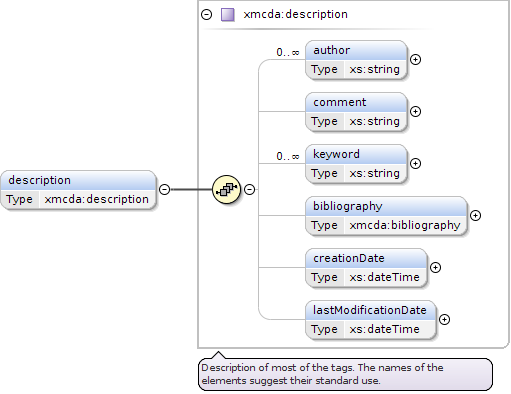The height and width of the screenshot is (394, 511).
Task: Click xs:string type of comment
Action: pyautogui.click(x=374, y=121)
